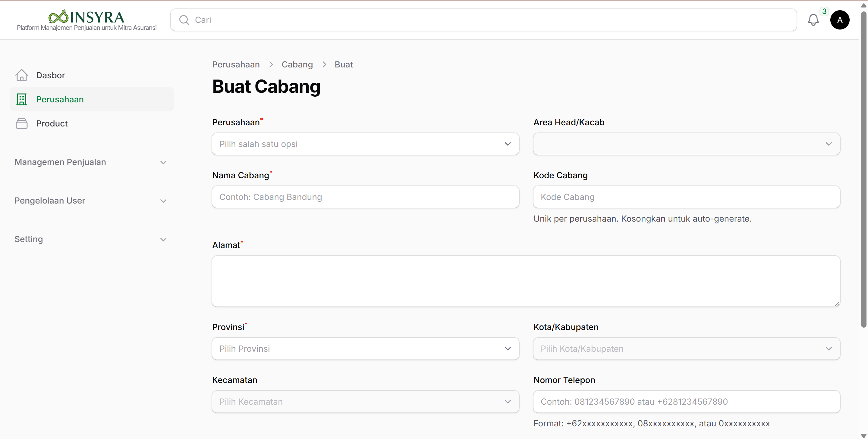Focus the Cari search field
Screen dimensions: 868x439
[x=483, y=20]
